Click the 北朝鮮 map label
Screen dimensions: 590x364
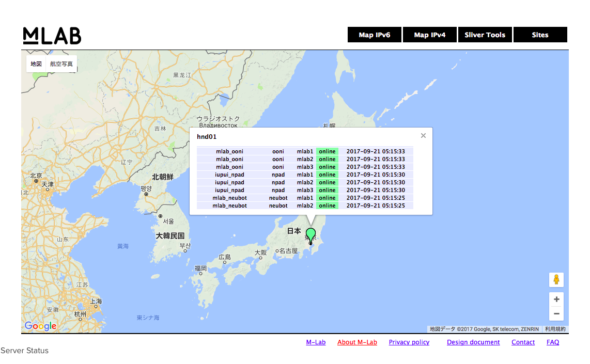point(163,177)
